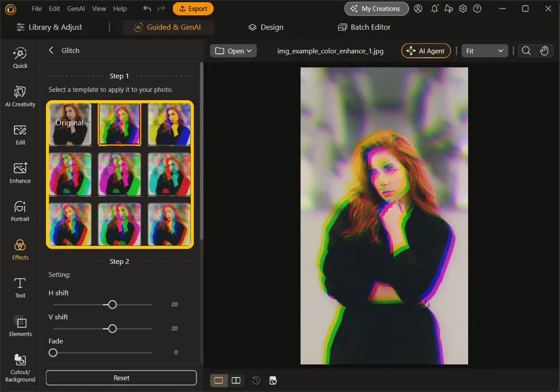Open My Creations

tap(376, 8)
